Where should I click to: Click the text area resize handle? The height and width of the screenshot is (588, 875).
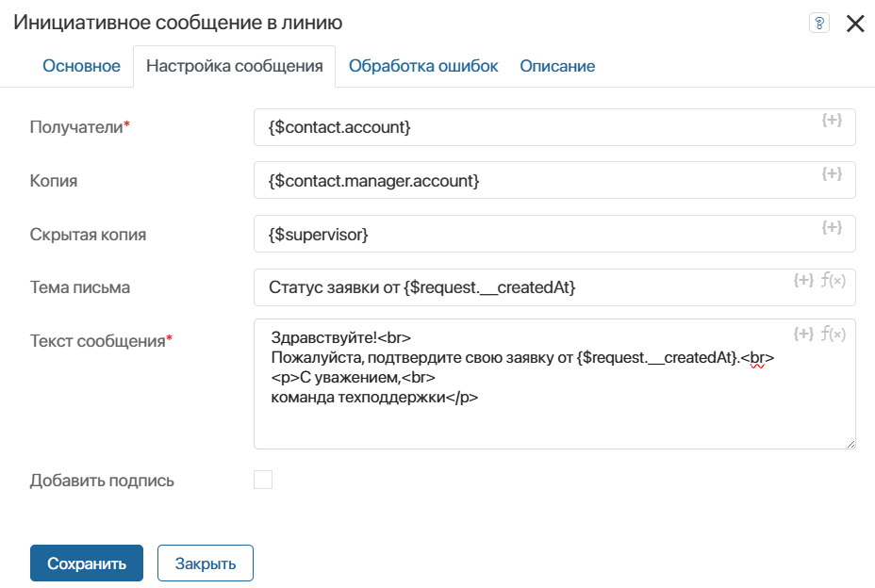click(850, 444)
